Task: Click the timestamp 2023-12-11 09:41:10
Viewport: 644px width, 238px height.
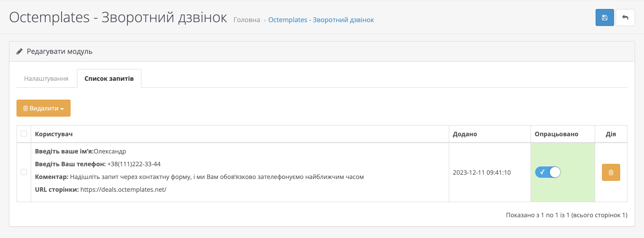Action: 482,173
